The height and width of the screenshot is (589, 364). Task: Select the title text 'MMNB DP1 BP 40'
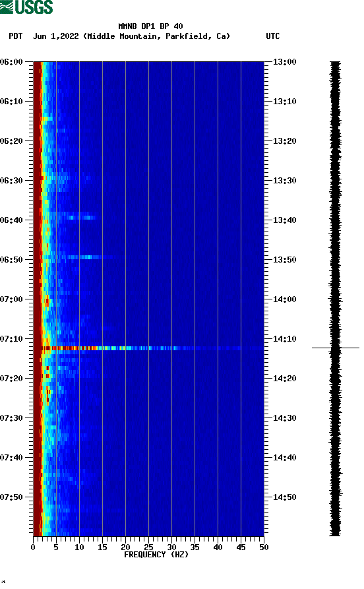(x=150, y=26)
